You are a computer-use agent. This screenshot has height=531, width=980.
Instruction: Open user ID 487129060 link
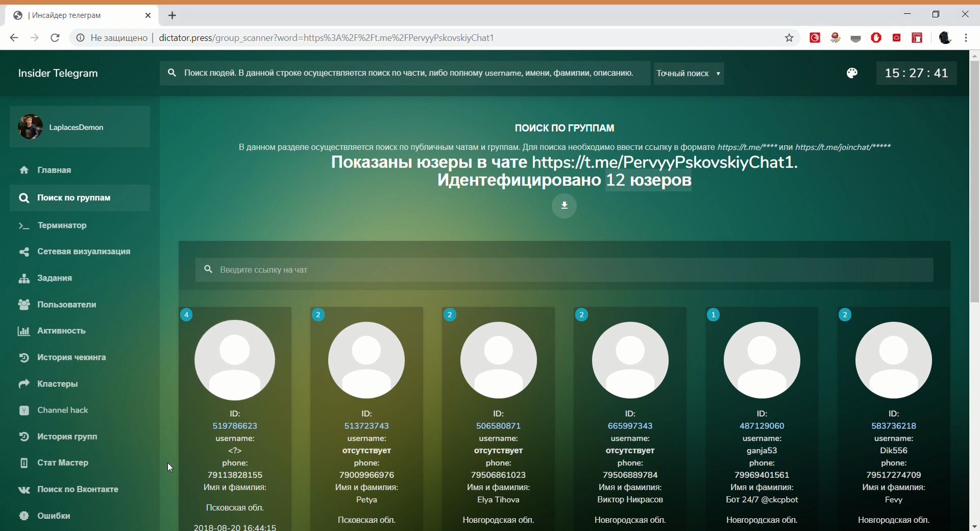(x=762, y=426)
